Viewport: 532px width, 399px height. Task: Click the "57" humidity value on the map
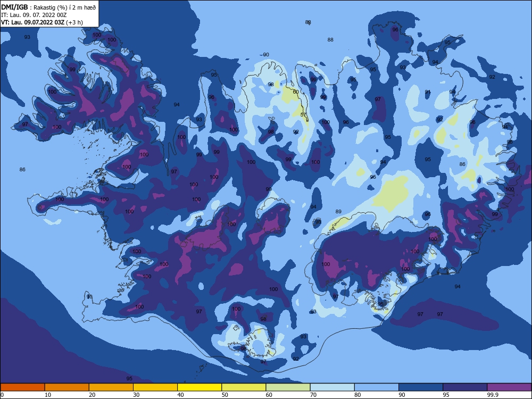303,115
